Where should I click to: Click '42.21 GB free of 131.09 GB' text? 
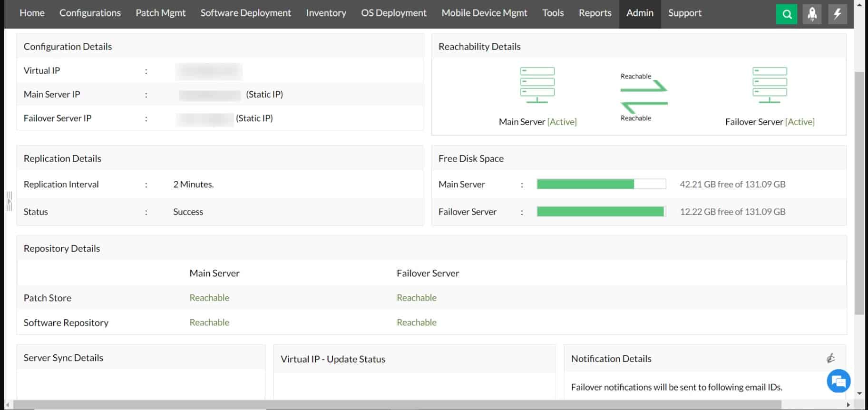pyautogui.click(x=732, y=184)
